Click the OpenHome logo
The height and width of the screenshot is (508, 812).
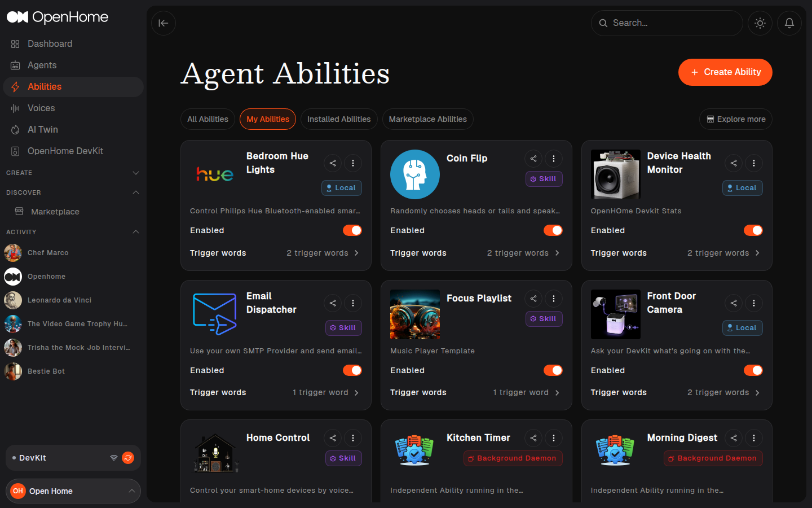tap(58, 17)
